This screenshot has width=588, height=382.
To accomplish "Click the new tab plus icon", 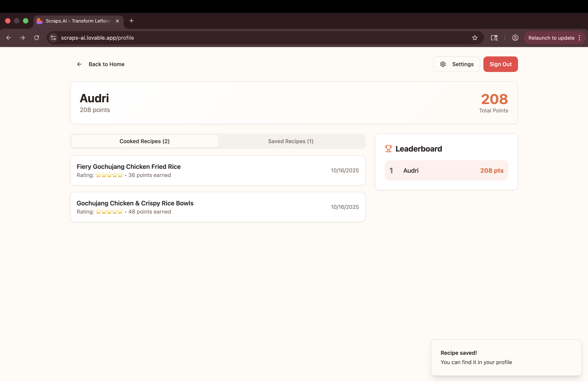I will [131, 21].
